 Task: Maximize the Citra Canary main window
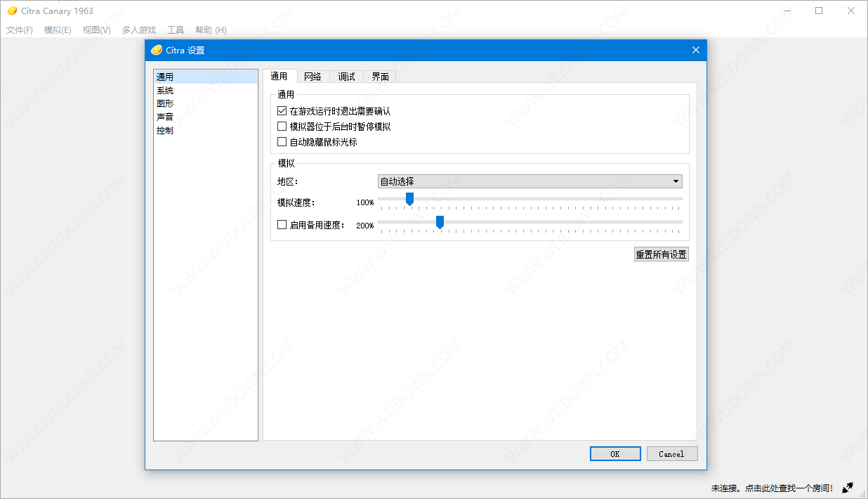click(x=819, y=11)
